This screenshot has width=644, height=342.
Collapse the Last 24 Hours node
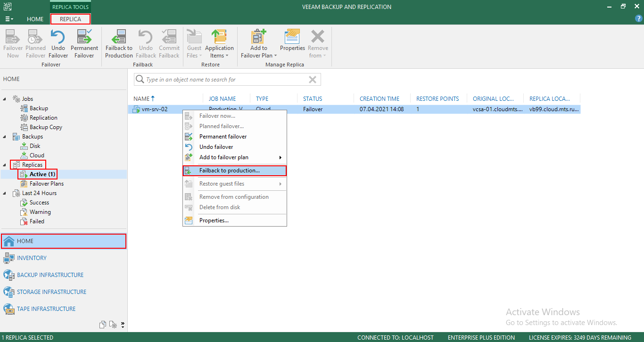click(x=6, y=193)
